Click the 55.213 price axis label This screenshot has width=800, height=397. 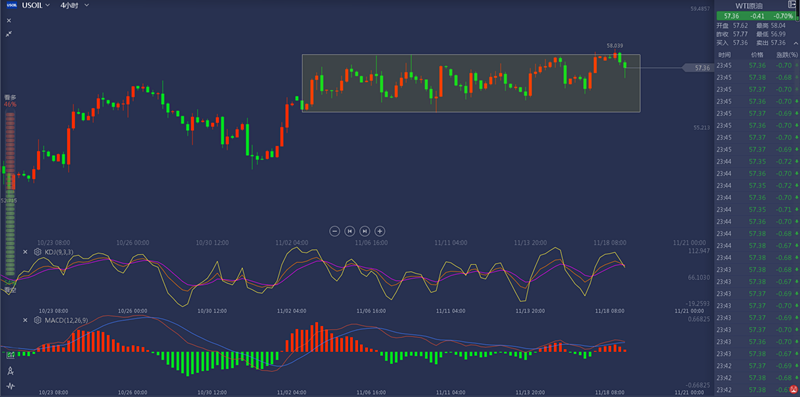702,127
